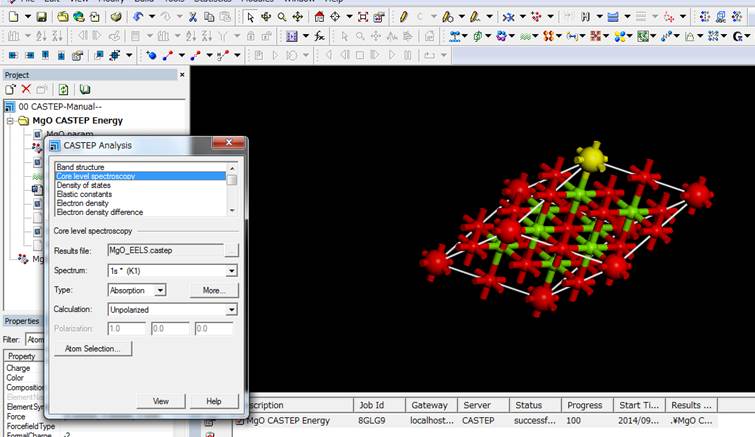Click the green book icon in Project panel
The image size is (755, 437).
point(85,89)
